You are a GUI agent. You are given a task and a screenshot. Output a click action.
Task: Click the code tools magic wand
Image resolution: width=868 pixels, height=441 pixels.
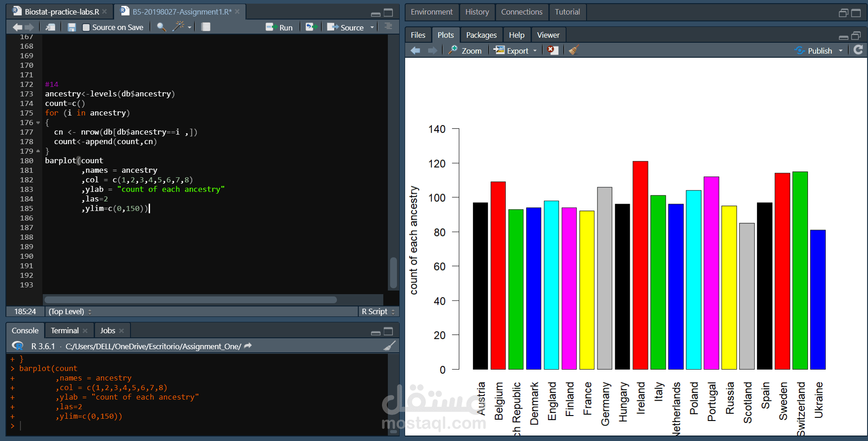178,27
